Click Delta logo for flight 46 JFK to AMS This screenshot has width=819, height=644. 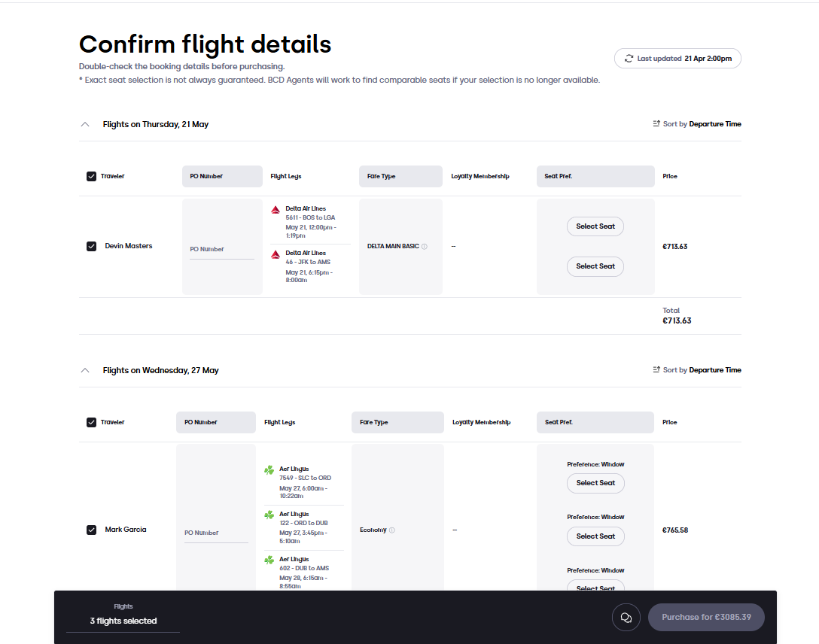(x=276, y=255)
